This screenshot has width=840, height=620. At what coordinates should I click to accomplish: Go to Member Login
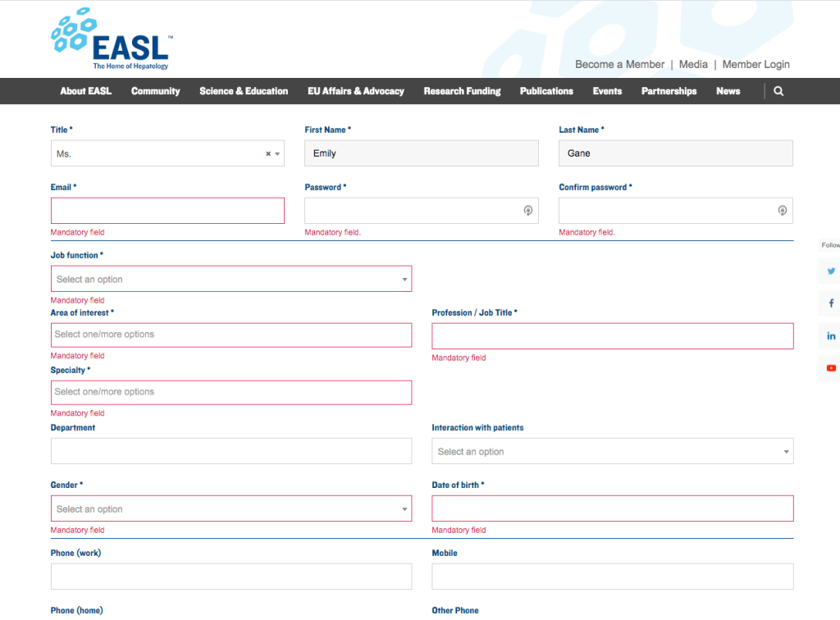756,64
